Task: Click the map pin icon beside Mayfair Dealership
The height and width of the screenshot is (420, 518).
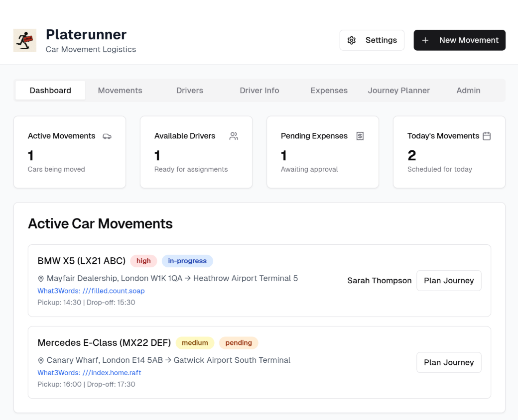Action: tap(41, 279)
